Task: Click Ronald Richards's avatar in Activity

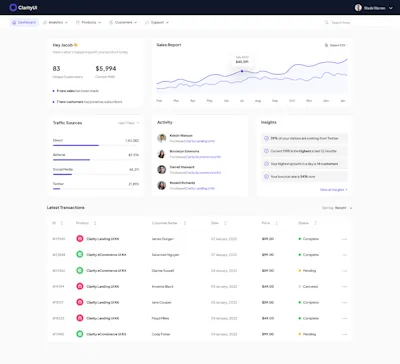Action: click(162, 185)
